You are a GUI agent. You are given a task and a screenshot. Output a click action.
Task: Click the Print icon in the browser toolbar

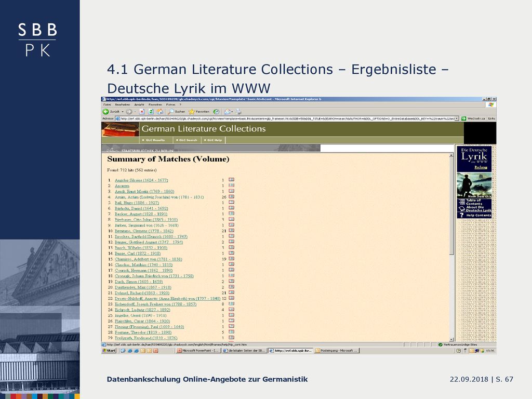238,112
